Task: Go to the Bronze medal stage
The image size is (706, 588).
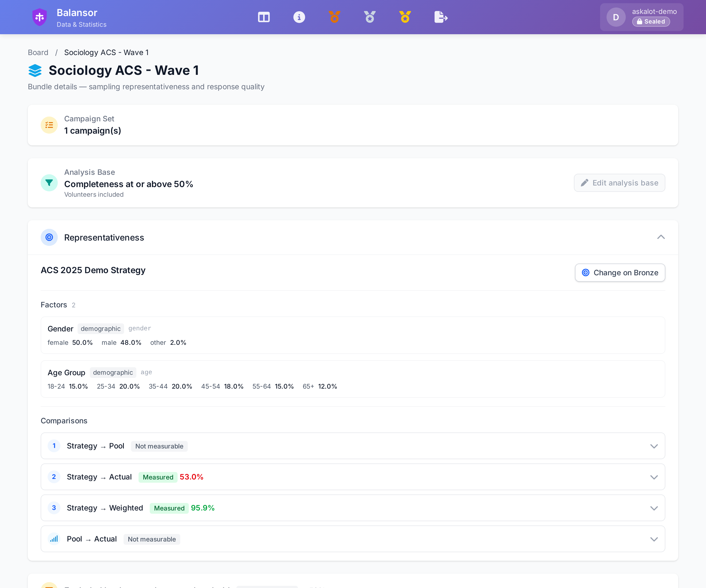Action: tap(335, 17)
